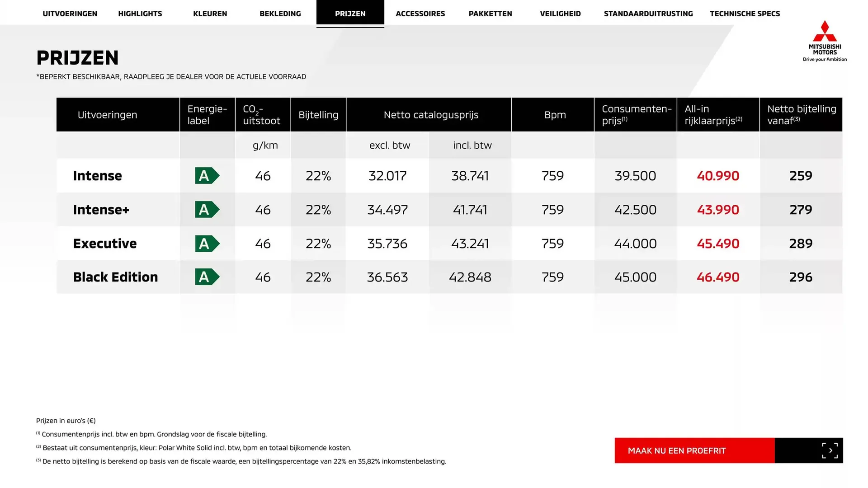Click the Black Edition energy label A badge
The image size is (868, 488).
coord(207,277)
